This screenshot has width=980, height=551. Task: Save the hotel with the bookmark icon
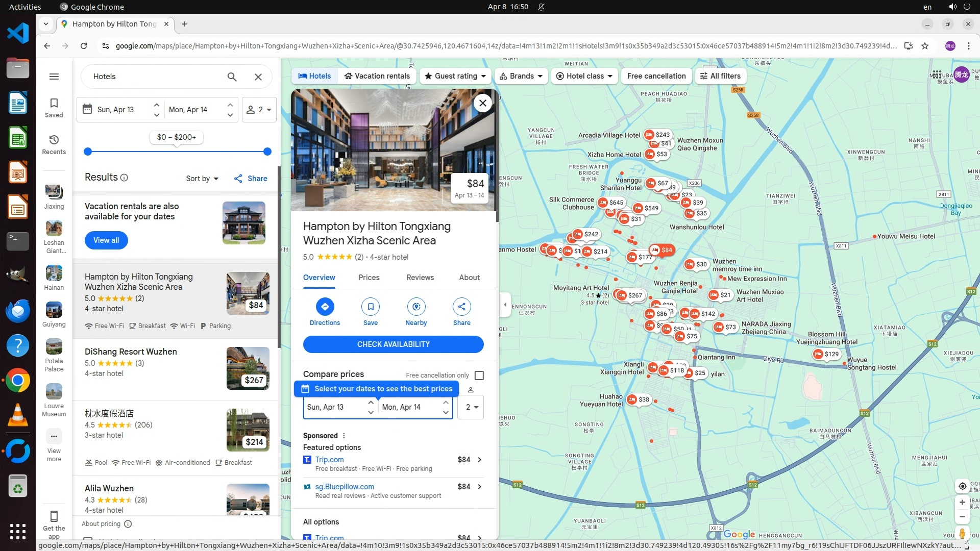[370, 307]
